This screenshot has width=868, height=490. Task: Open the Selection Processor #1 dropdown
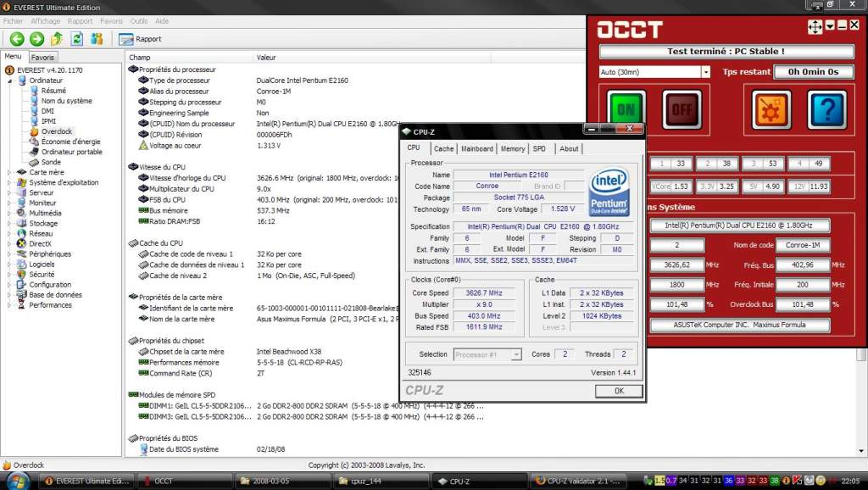(x=516, y=354)
